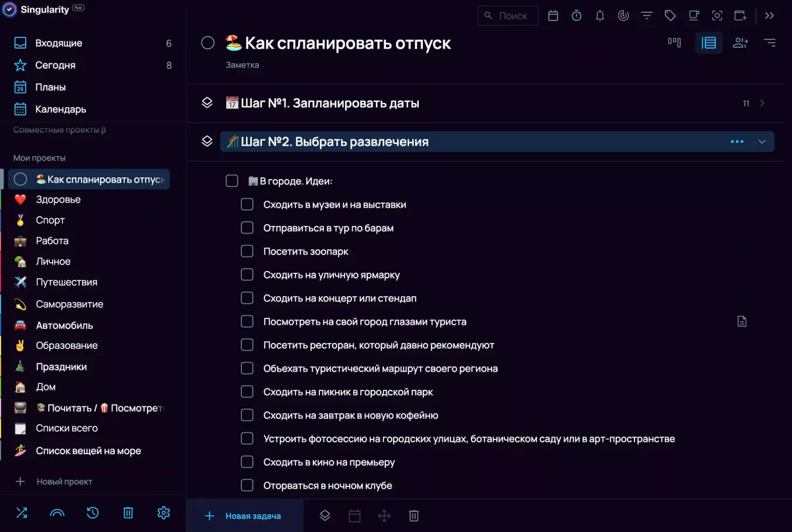
Task: Select task 'Посетить ресторан, который давно рекомендуют'
Action: pos(379,345)
